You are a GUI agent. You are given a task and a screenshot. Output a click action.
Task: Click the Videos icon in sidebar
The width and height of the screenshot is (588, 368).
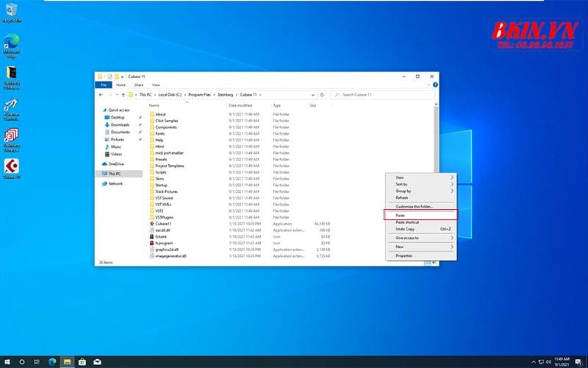pos(107,154)
